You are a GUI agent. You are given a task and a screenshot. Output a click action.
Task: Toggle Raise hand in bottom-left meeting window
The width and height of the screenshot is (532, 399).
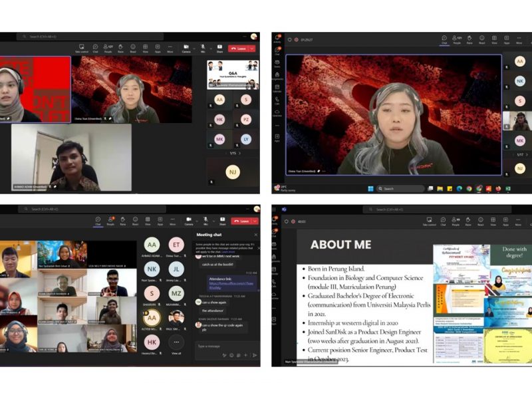123,221
